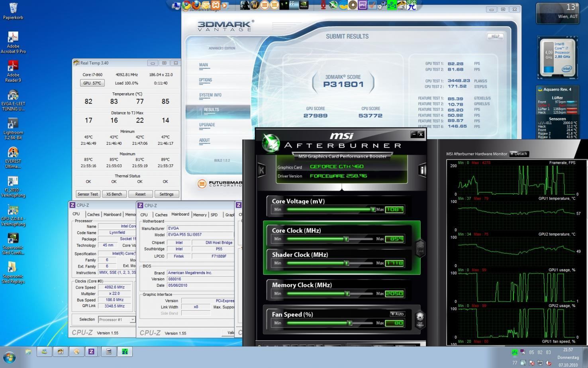Open Adobe Reader 9 desktop shortcut
The width and height of the screenshot is (588, 368).
(13, 71)
